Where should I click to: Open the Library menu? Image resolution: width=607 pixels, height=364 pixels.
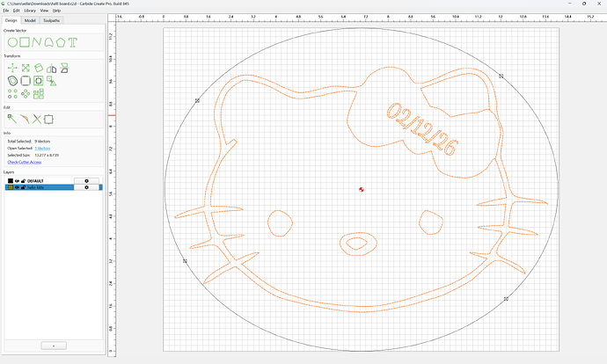pyautogui.click(x=30, y=11)
